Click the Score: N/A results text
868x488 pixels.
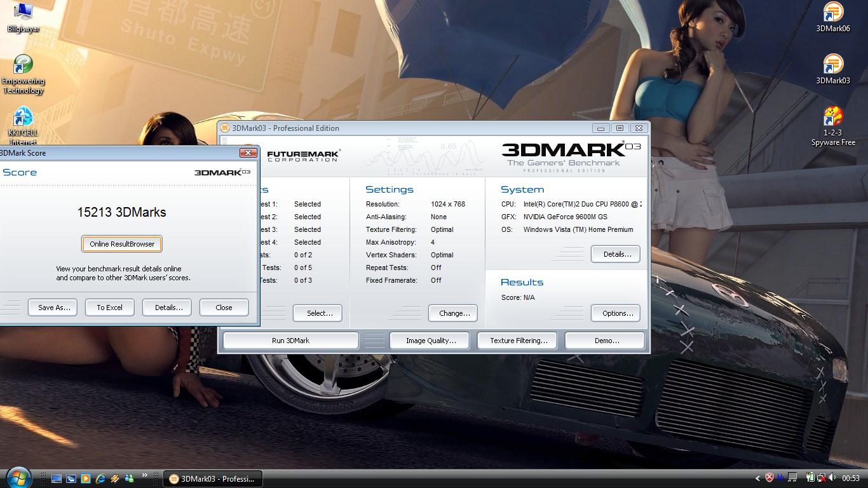518,297
